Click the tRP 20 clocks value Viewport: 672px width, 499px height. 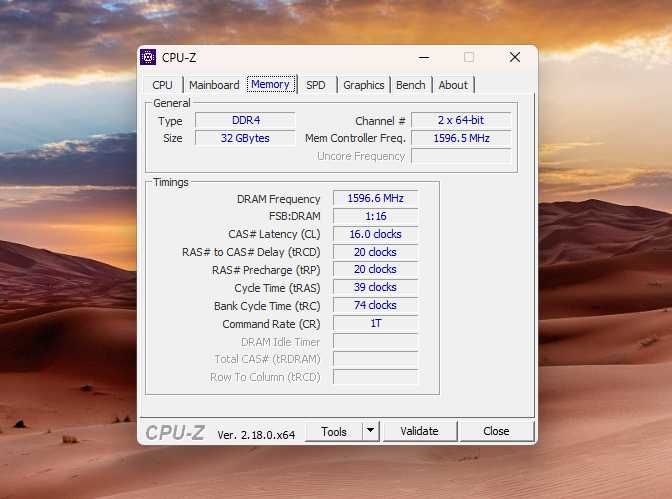(x=375, y=269)
